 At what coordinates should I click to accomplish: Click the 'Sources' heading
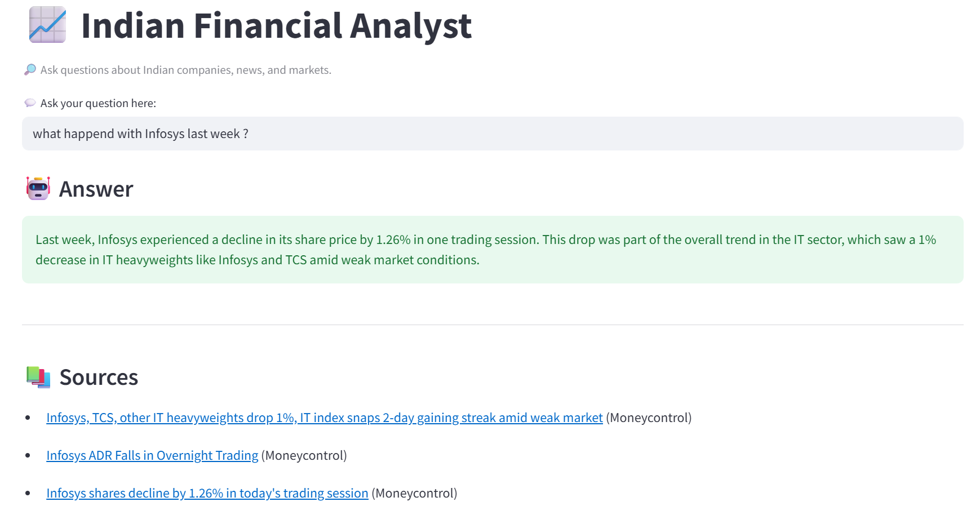[x=99, y=377]
